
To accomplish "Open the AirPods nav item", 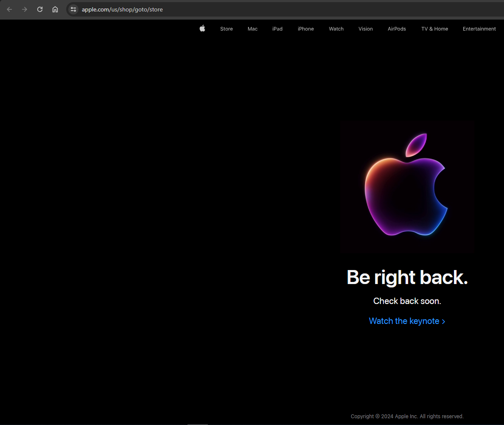I will coord(397,29).
